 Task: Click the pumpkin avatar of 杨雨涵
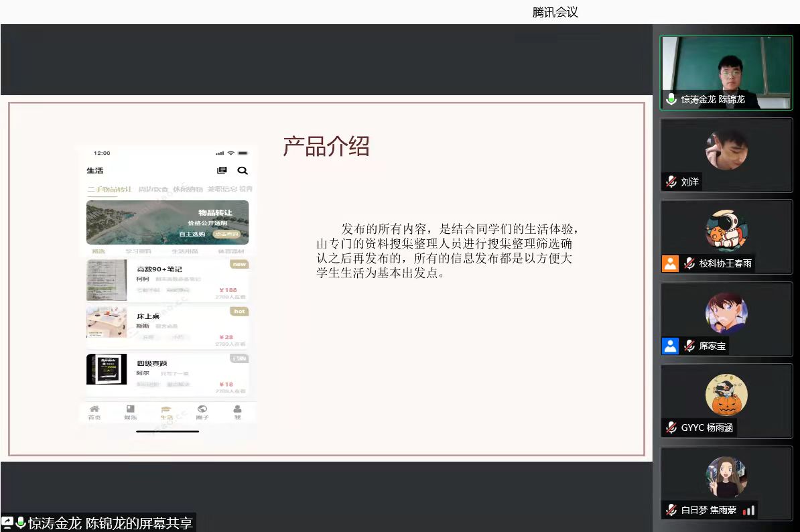[x=726, y=395]
